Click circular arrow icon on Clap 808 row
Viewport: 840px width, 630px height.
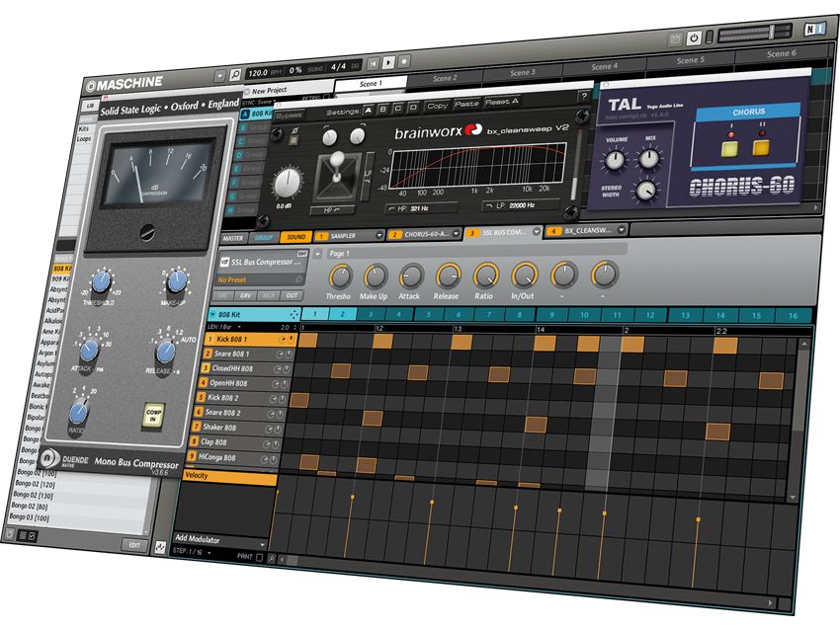click(x=266, y=444)
